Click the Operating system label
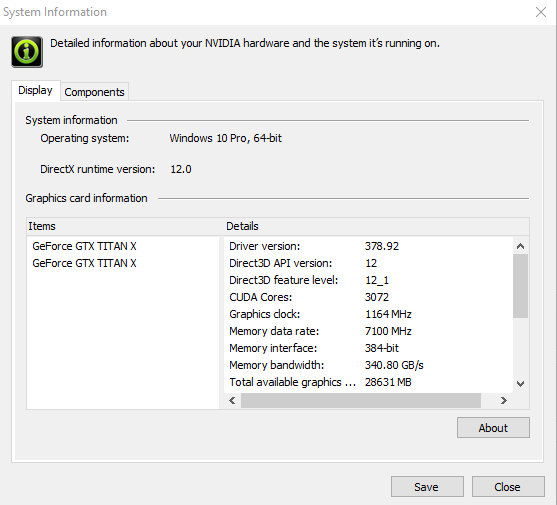557x505 pixels. (x=85, y=138)
